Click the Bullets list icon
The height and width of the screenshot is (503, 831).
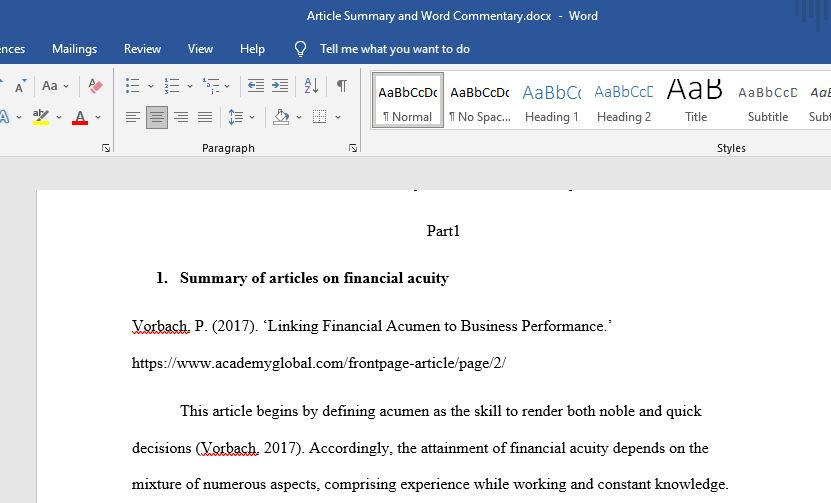click(x=132, y=85)
